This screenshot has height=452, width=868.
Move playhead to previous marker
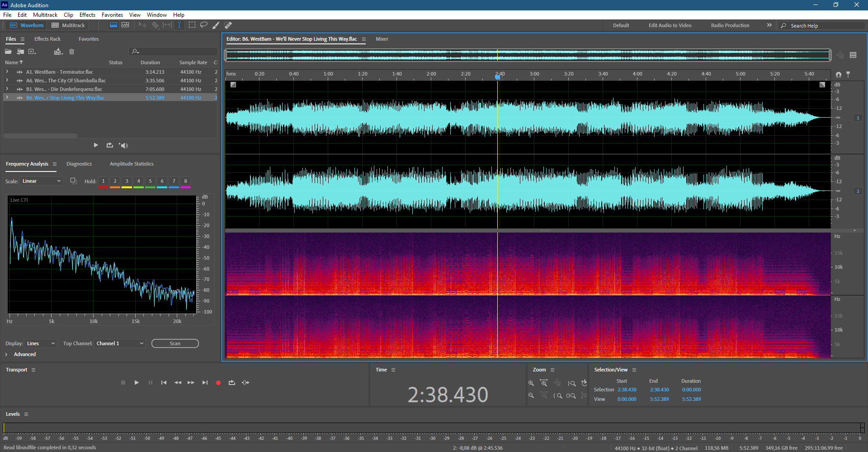coord(164,383)
